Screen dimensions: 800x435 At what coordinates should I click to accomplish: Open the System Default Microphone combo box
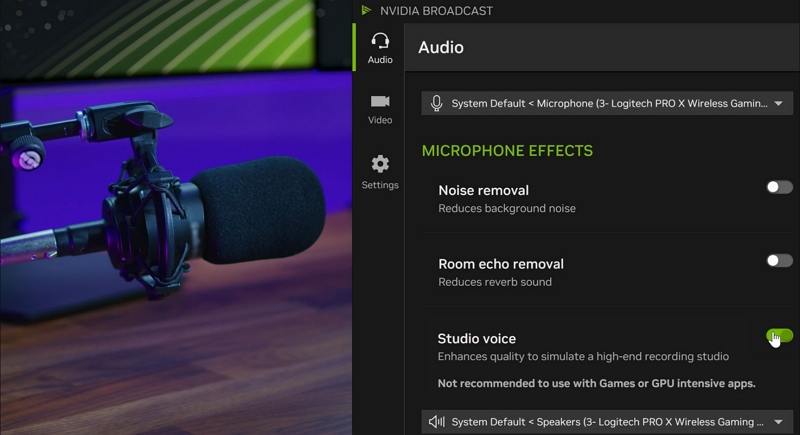607,103
